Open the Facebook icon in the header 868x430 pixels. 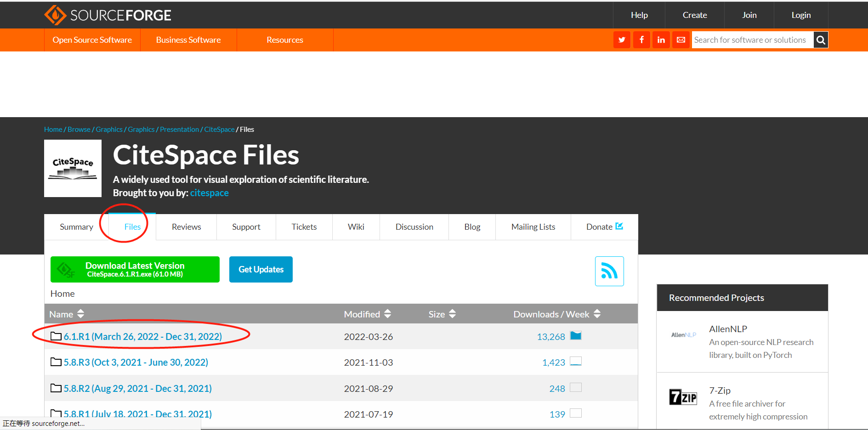(641, 40)
